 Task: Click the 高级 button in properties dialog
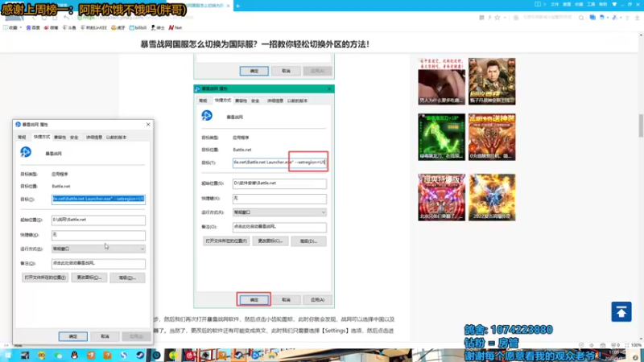[x=127, y=278]
